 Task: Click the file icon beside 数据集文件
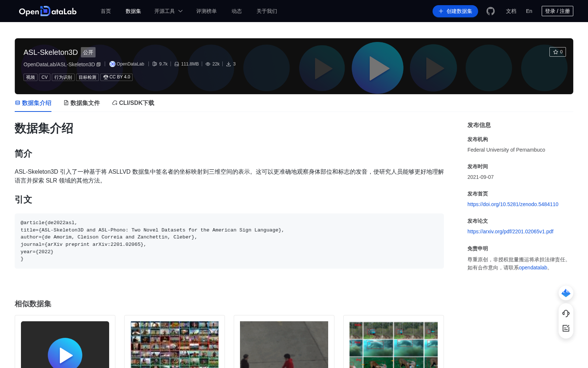(x=66, y=103)
